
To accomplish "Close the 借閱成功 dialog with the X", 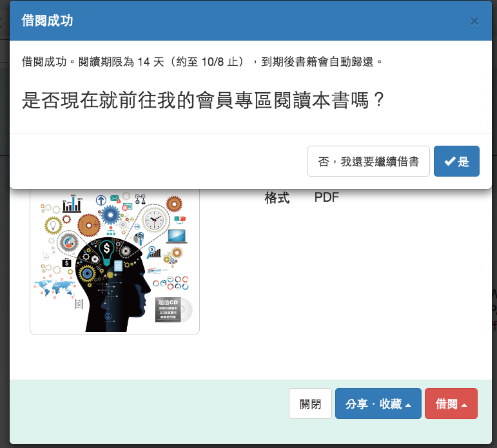I will [x=474, y=21].
